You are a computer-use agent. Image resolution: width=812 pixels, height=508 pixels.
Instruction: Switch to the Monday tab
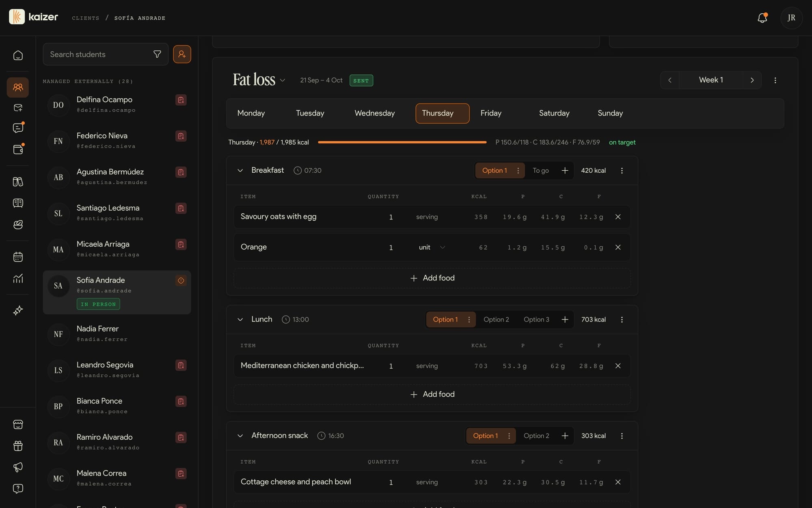click(x=251, y=113)
